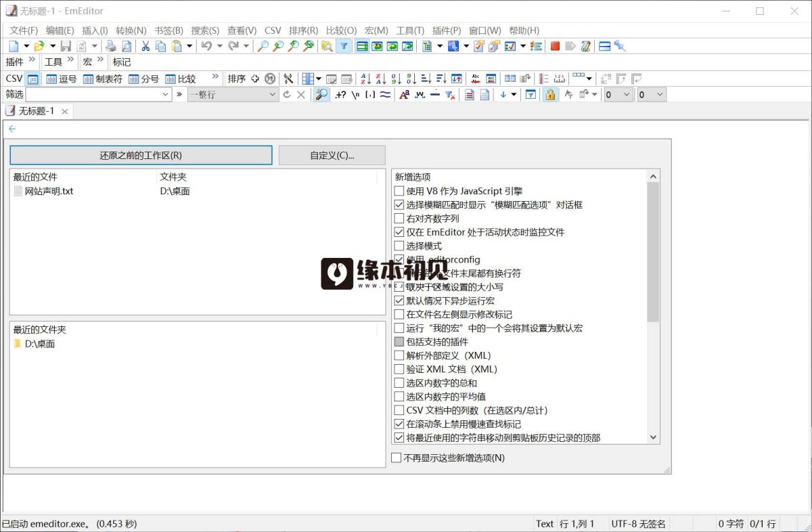Click 还原之前的工作区(R) button
The width and height of the screenshot is (812, 532).
click(x=141, y=155)
